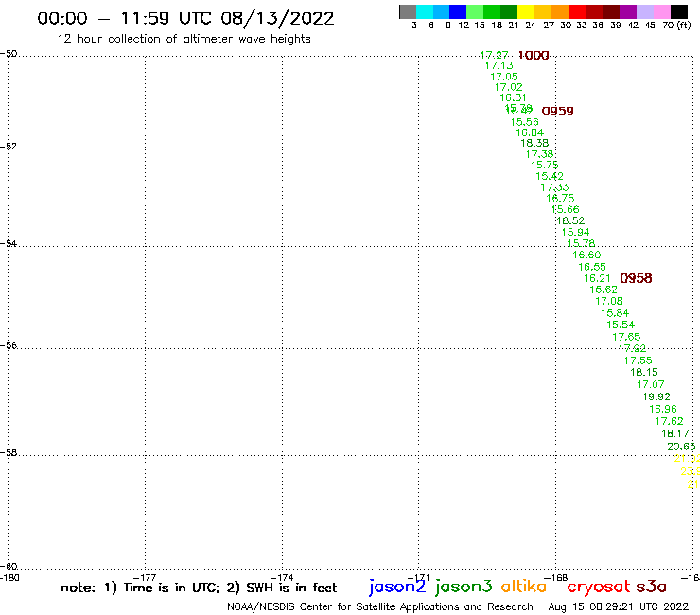The height and width of the screenshot is (615, 700).
Task: Click the altika satellite legend label
Action: coord(524,586)
